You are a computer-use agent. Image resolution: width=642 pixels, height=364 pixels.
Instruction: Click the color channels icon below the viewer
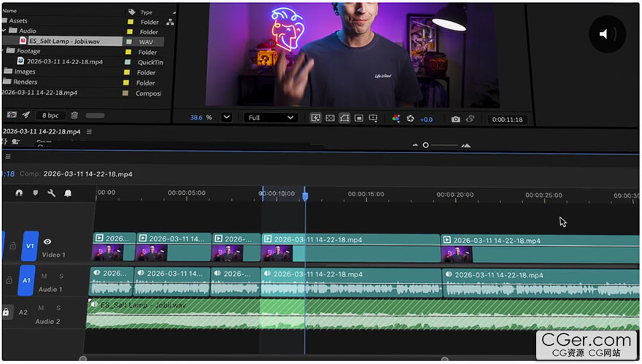click(396, 118)
